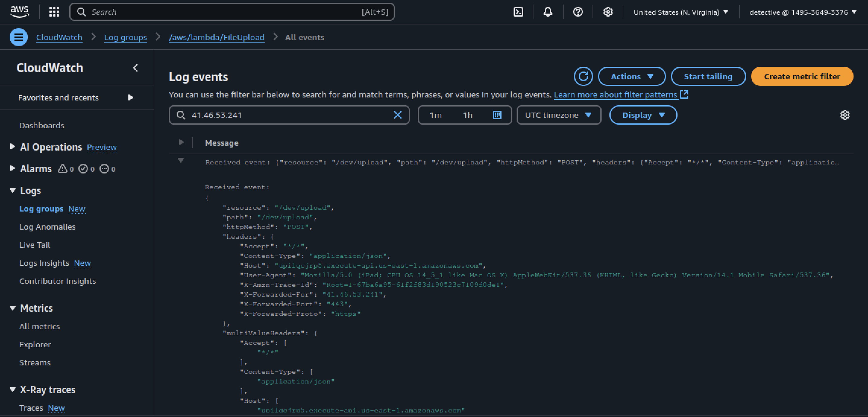Open the Actions dropdown
Image resolution: width=868 pixels, height=417 pixels.
[632, 77]
